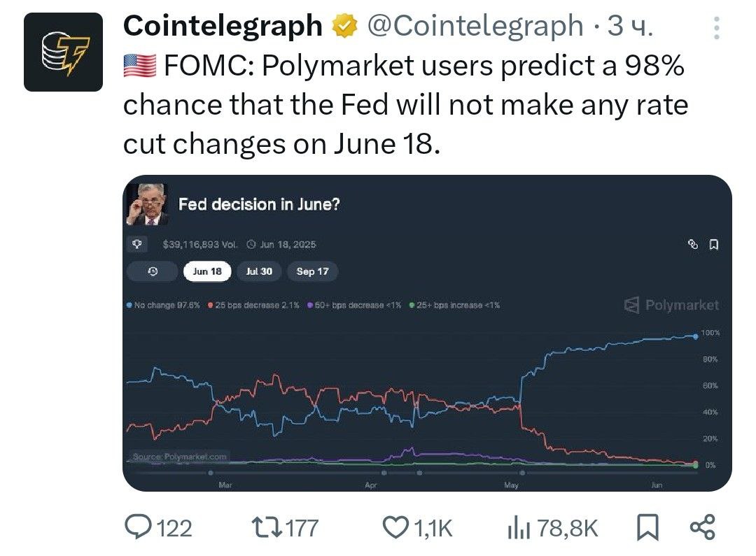The height and width of the screenshot is (556, 756).
Task: Toggle the No change 97.6% legend
Action: pos(163,305)
